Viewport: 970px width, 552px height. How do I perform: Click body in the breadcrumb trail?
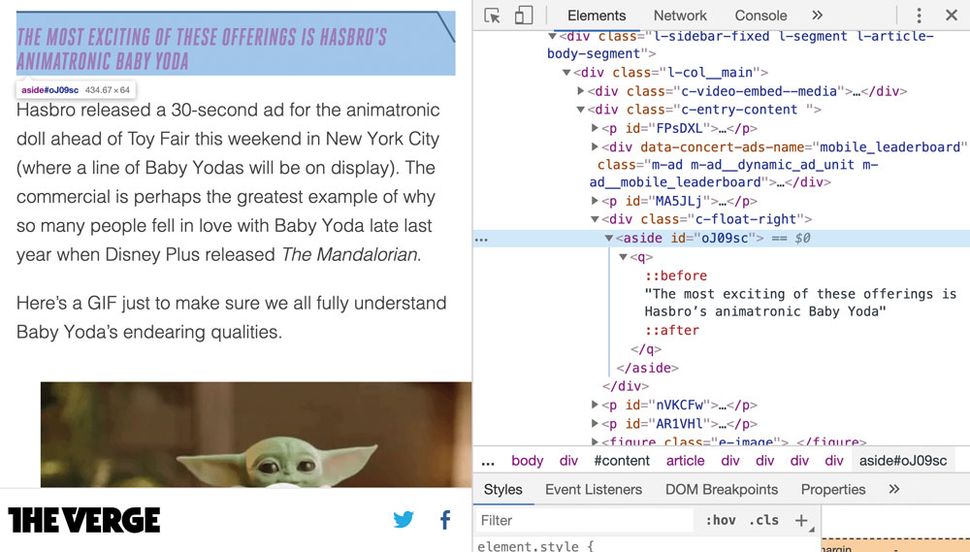[x=527, y=460]
